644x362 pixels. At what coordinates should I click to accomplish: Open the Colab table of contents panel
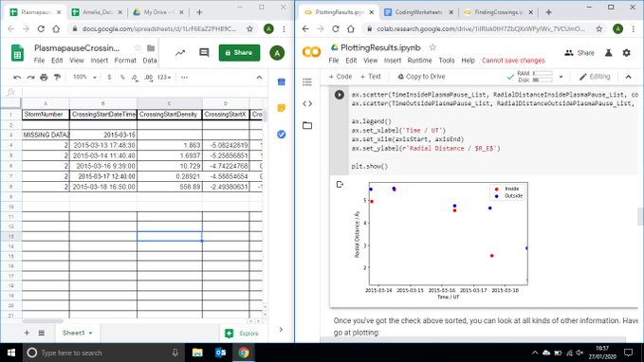tap(307, 82)
